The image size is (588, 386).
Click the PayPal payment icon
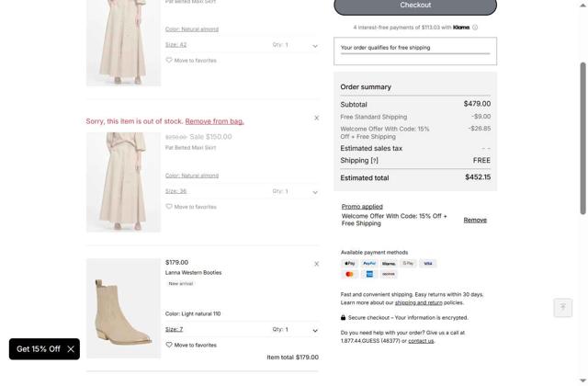[369, 264]
